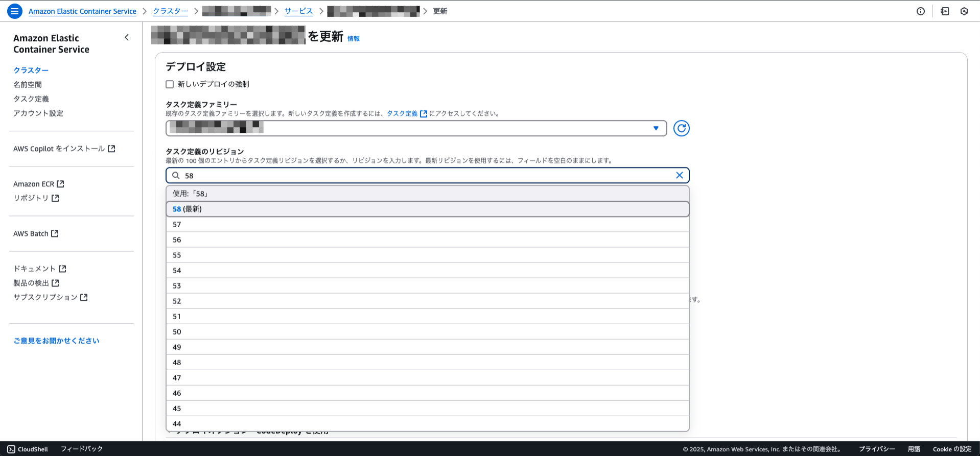
Task: Open タスク定義 in sidebar
Action: coord(31,99)
